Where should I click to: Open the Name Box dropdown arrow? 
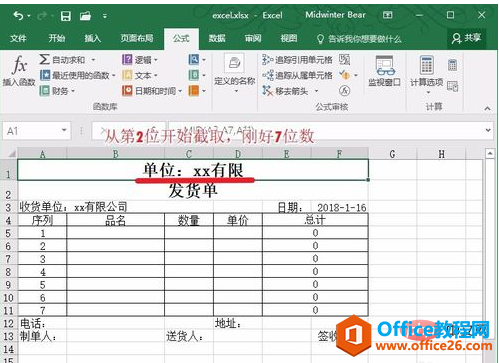(64, 130)
